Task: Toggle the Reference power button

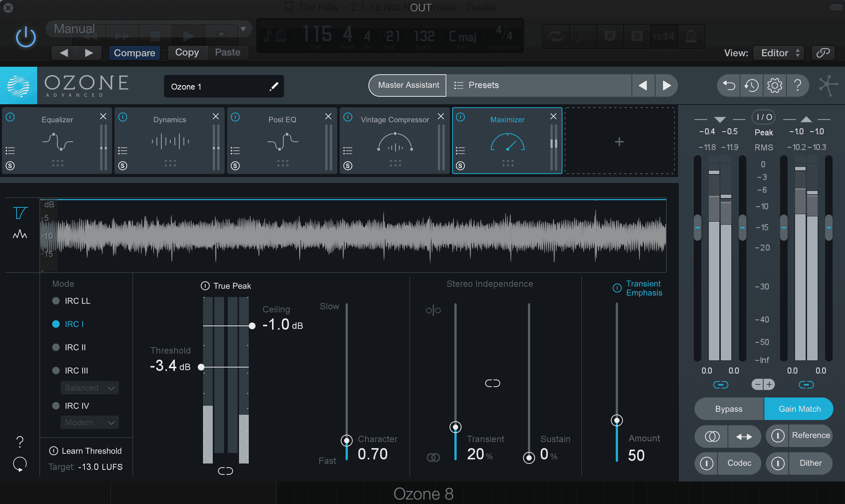Action: [778, 436]
